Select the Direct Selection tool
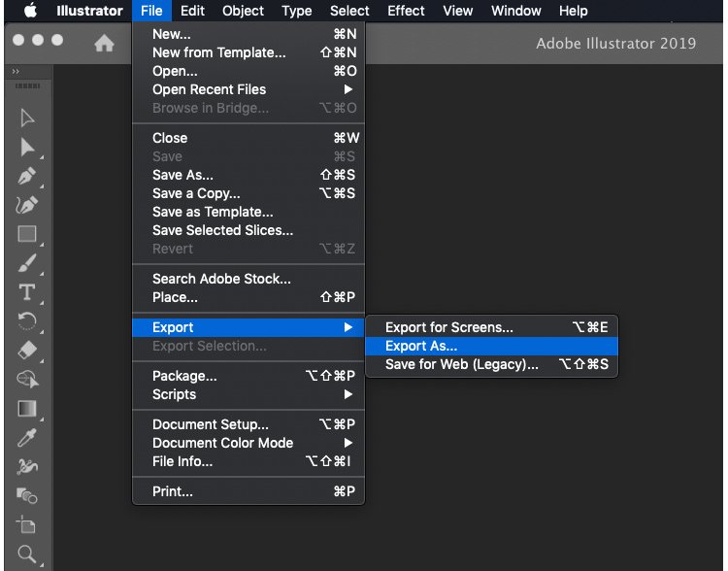The height and width of the screenshot is (571, 728). [27, 148]
